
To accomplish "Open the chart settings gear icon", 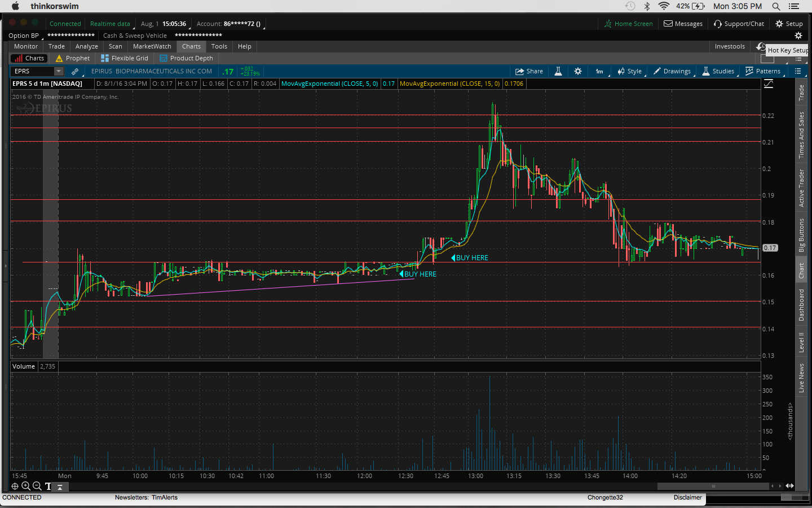I will [x=577, y=71].
